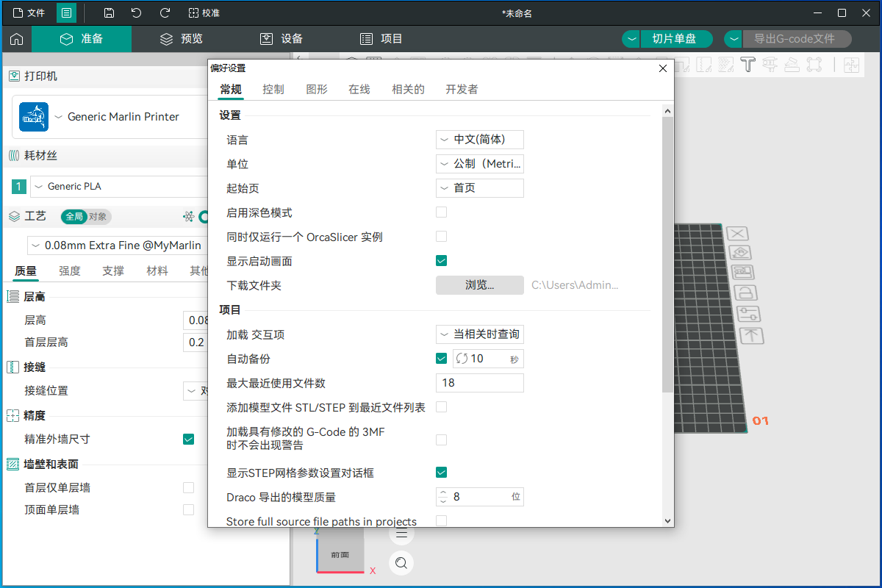The height and width of the screenshot is (588, 882).
Task: Click the 最大最近使用文件数 input field
Action: click(x=480, y=383)
